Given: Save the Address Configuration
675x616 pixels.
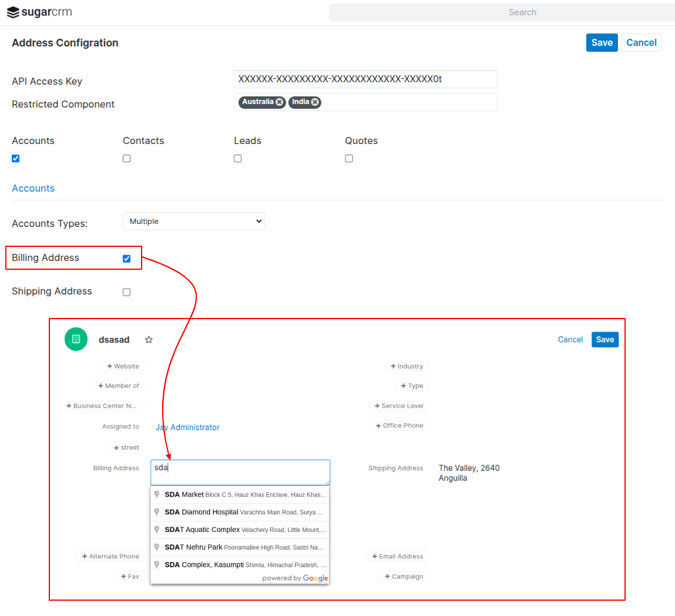Looking at the screenshot, I should tap(602, 43).
